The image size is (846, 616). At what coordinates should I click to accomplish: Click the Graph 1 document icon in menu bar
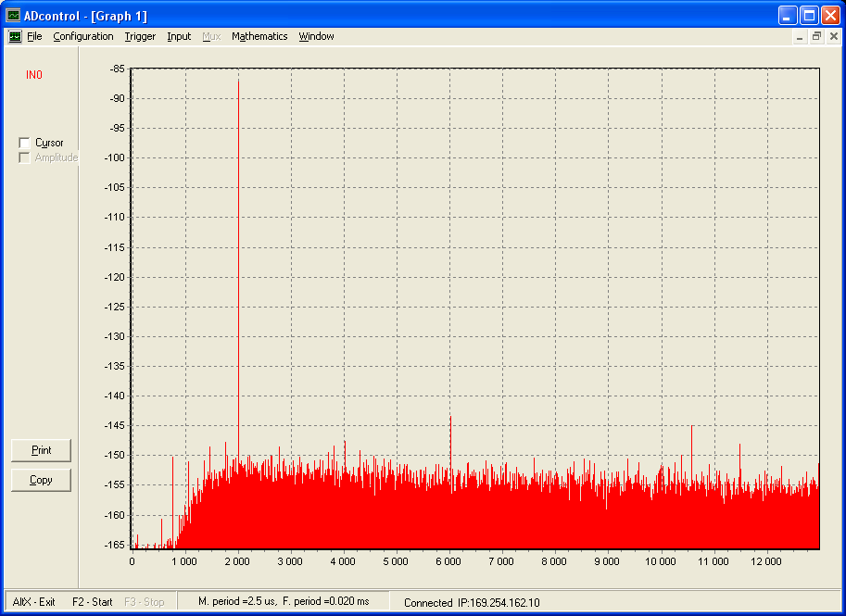tap(15, 36)
